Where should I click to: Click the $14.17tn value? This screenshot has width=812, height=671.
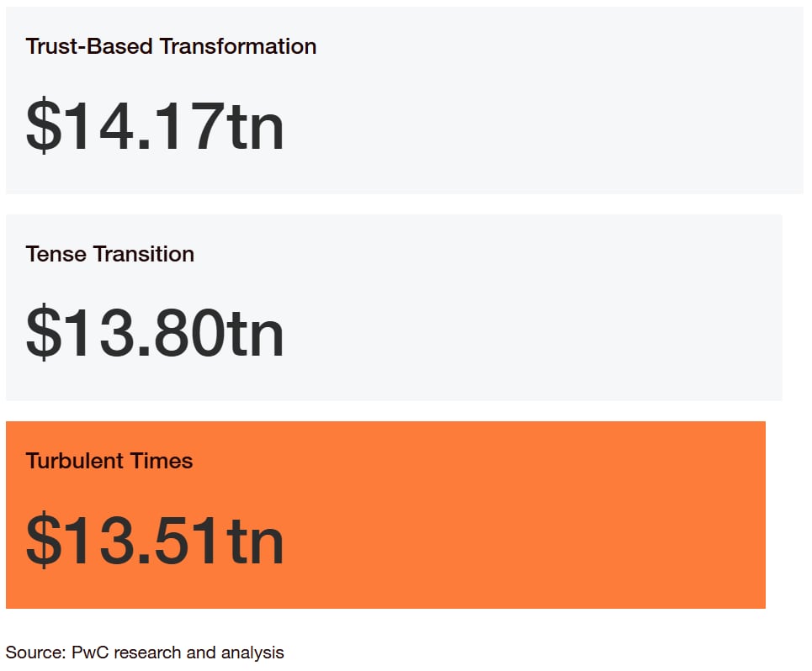point(155,126)
